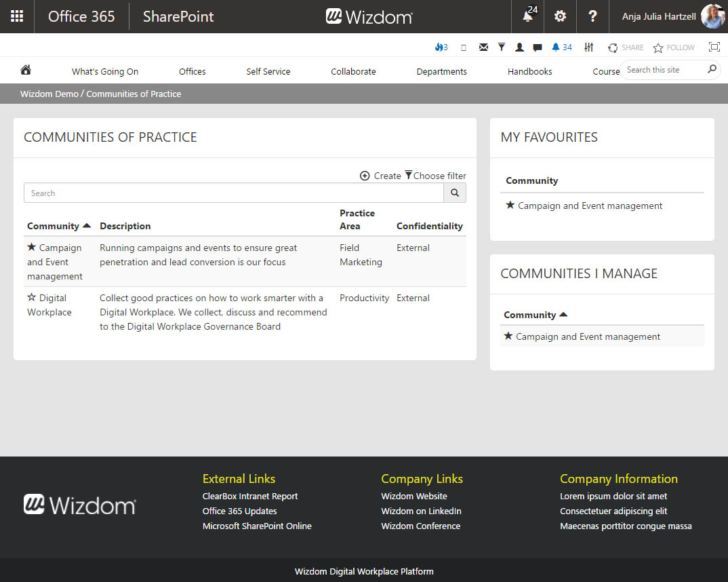Click the Field Marketing practice area cell
Screen dimensions: 728x582
pyautogui.click(x=361, y=255)
